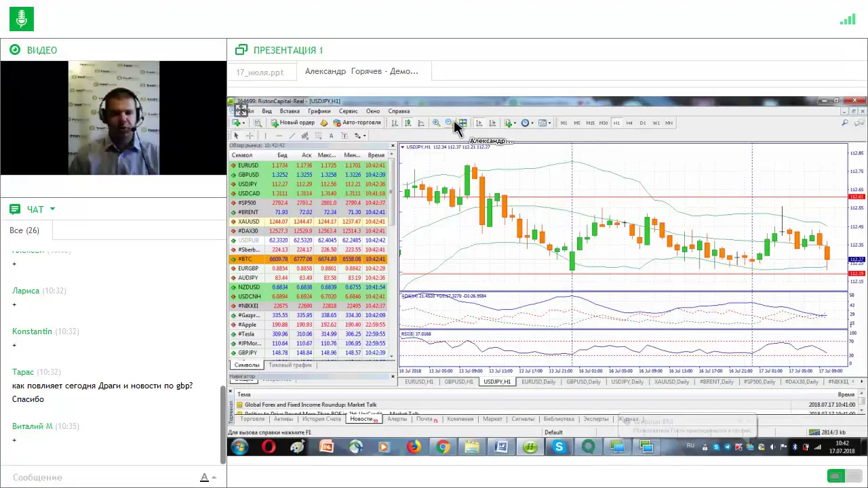The width and height of the screenshot is (868, 488).
Task: Switch timeframe to W1
Action: [x=656, y=123]
